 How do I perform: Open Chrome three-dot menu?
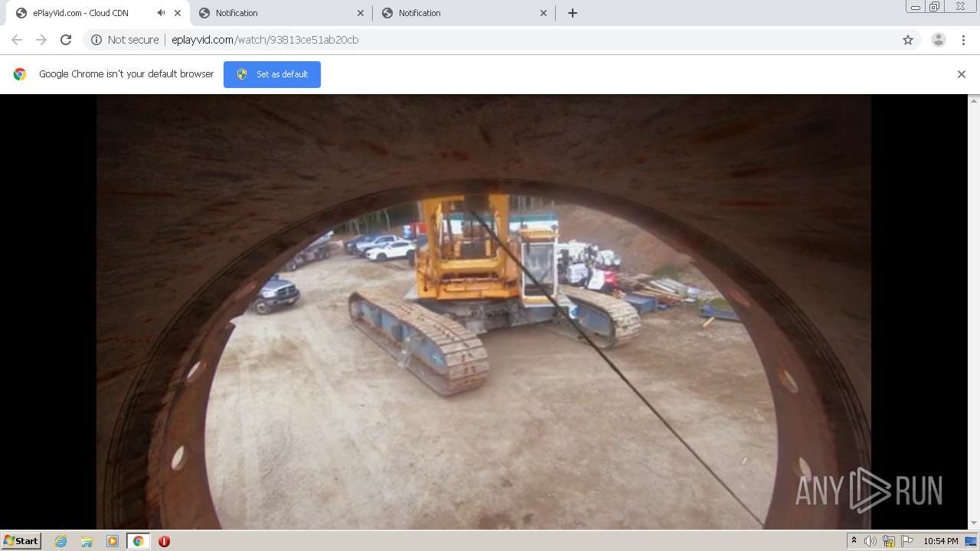pos(963,40)
